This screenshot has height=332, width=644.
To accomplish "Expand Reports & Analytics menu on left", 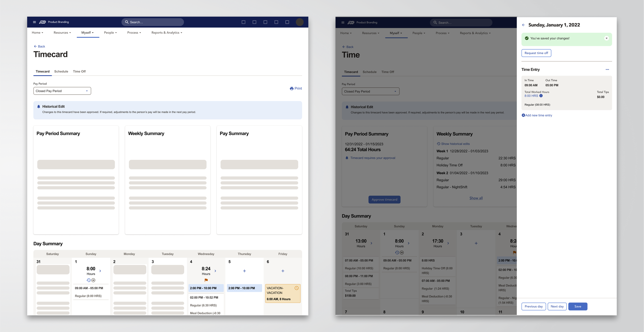I will pyautogui.click(x=167, y=33).
